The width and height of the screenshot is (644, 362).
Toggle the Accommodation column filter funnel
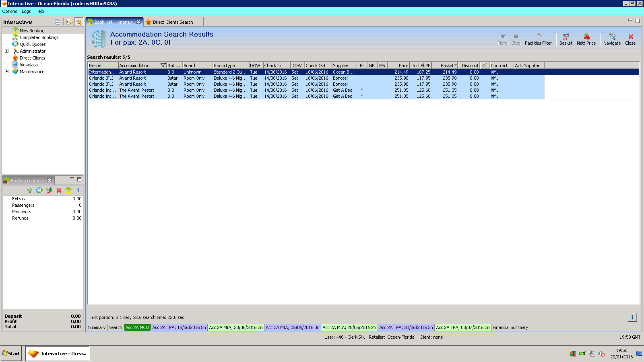[163, 66]
